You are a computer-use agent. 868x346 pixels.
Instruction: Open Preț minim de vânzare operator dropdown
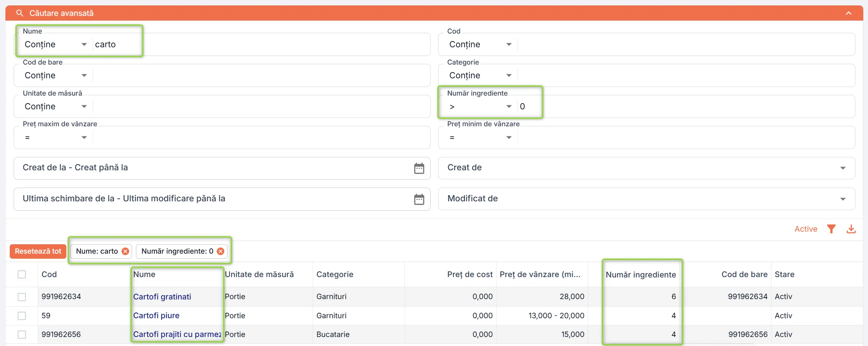point(480,137)
